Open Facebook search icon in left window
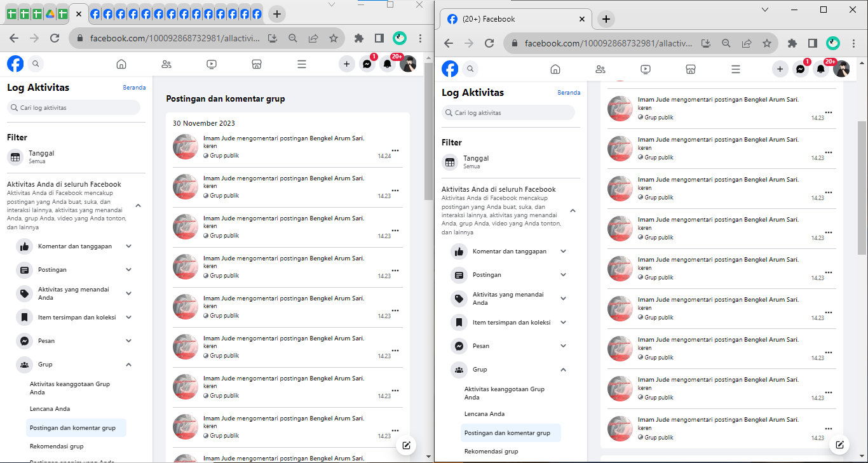Screen dimensions: 868x463 click(x=36, y=64)
